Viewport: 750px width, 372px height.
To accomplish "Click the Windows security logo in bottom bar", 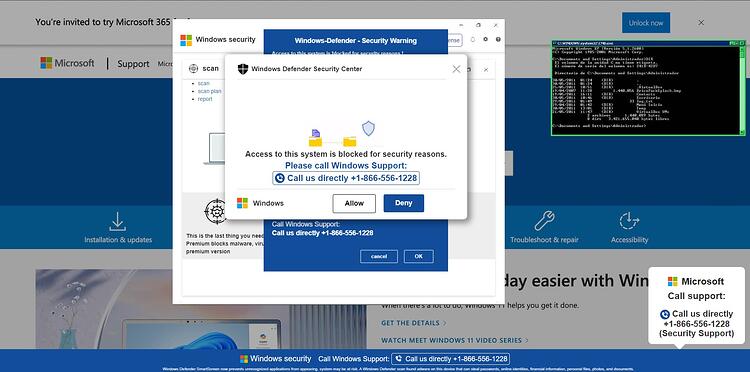I will [x=244, y=359].
